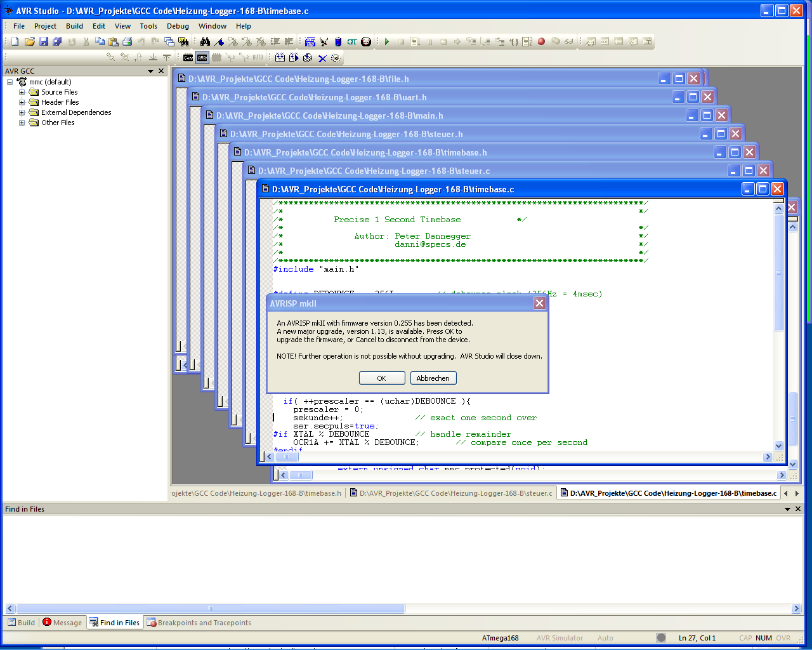This screenshot has width=812, height=650.
Task: Open the Build menu
Action: (74, 26)
